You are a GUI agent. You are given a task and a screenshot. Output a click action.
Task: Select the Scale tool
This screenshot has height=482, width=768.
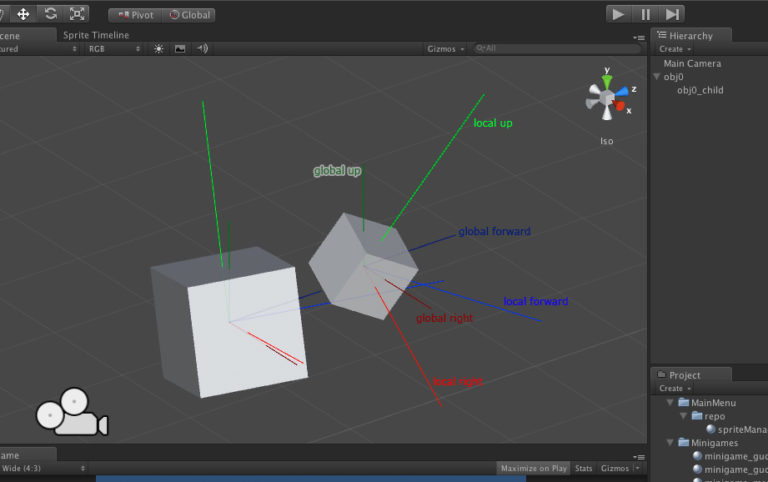[77, 14]
